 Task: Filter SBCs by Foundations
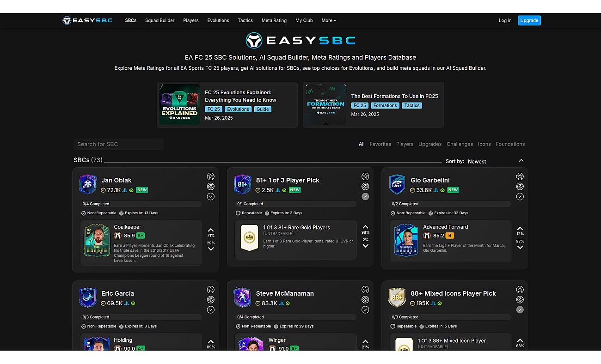coord(510,144)
